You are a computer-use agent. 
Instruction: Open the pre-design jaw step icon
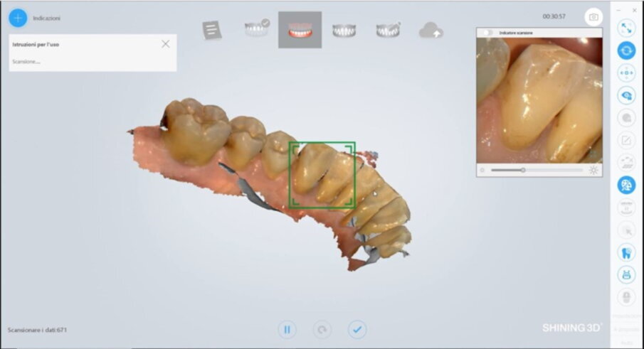click(388, 30)
